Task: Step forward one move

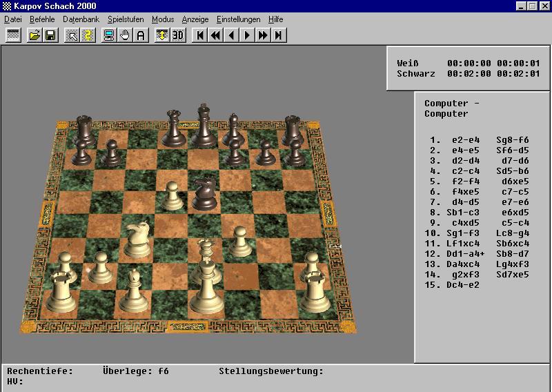Action: (x=247, y=35)
